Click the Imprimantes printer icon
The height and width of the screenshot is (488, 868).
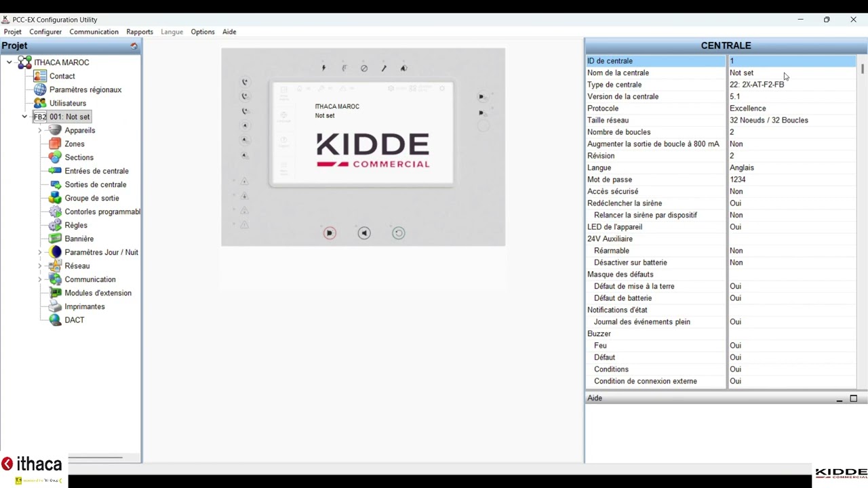coord(55,306)
